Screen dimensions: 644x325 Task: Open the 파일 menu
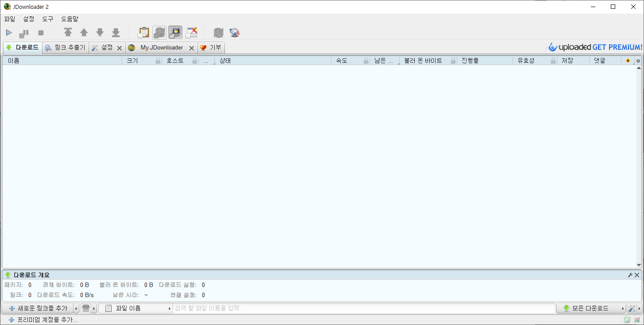[9, 19]
